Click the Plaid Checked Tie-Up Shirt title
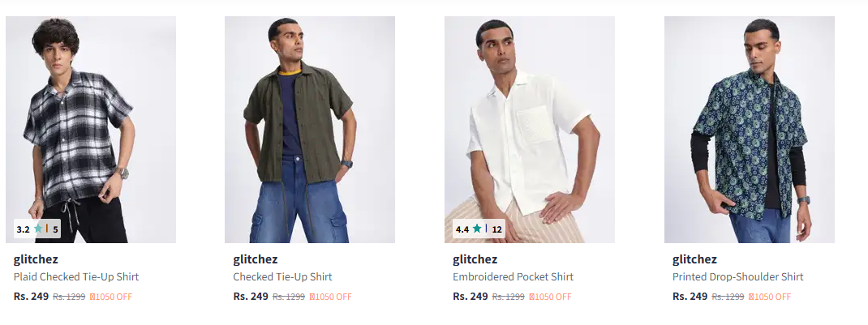This screenshot has height=325, width=868. (x=76, y=277)
